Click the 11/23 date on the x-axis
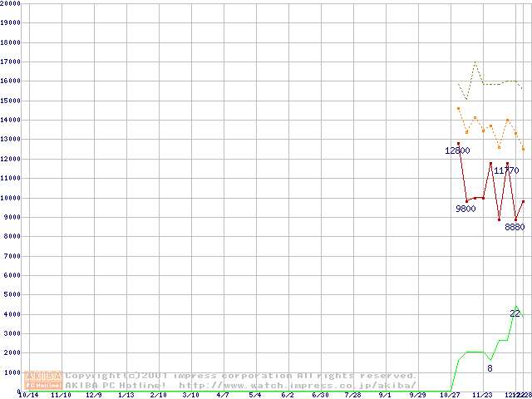The width and height of the screenshot is (532, 399). tap(481, 396)
